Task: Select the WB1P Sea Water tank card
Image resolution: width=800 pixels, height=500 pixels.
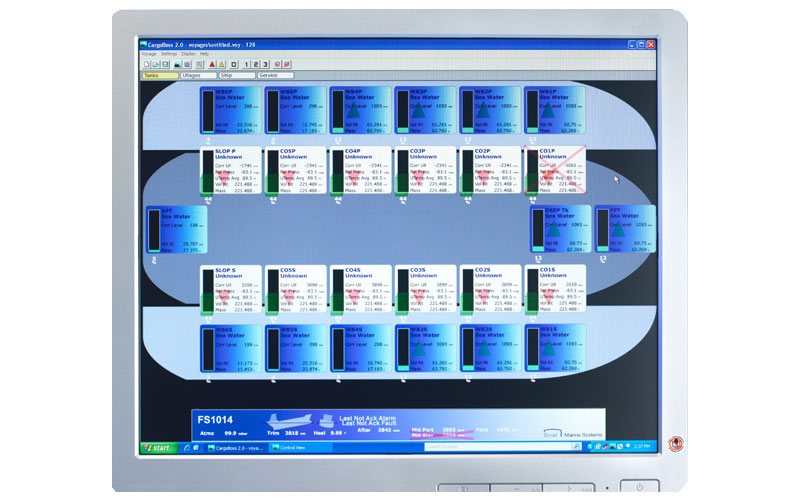Action: tap(555, 110)
